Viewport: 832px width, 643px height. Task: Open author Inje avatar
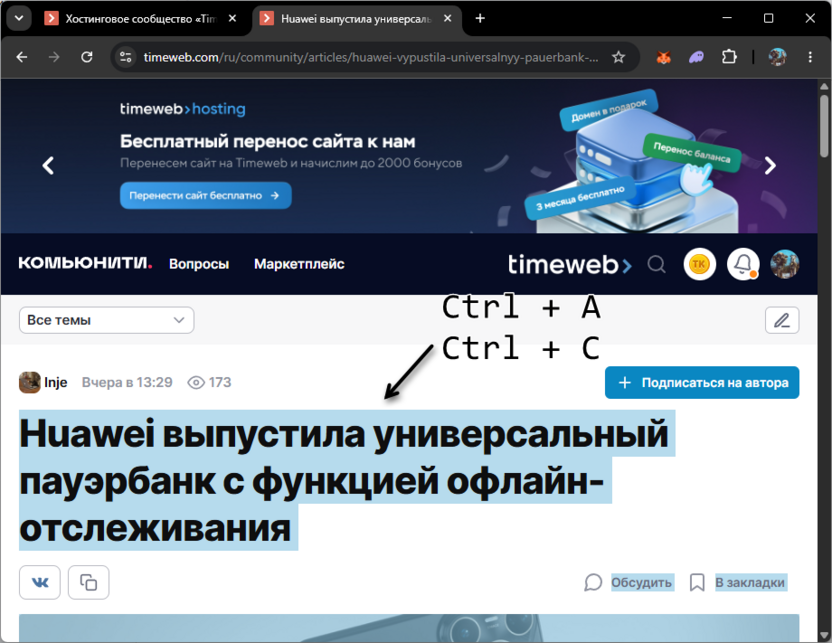coord(29,382)
